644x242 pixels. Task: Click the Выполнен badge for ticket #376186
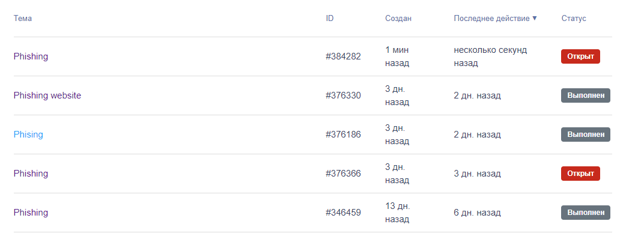pyautogui.click(x=586, y=135)
